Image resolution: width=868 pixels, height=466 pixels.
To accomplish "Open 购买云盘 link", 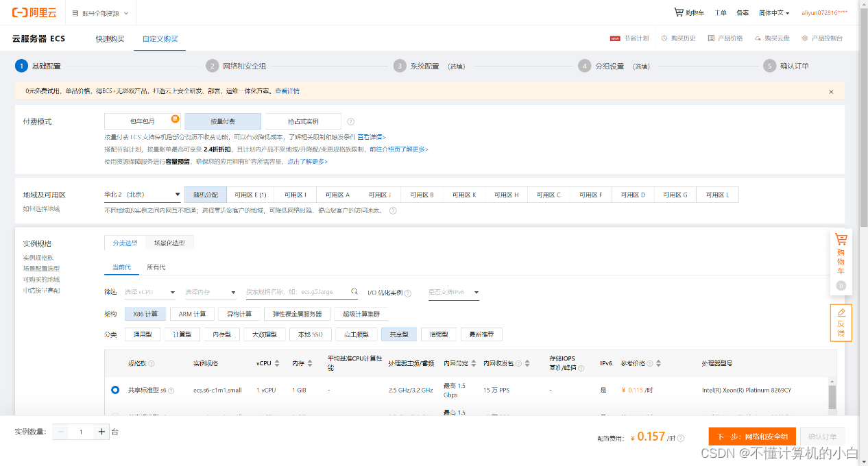I will tap(772, 38).
